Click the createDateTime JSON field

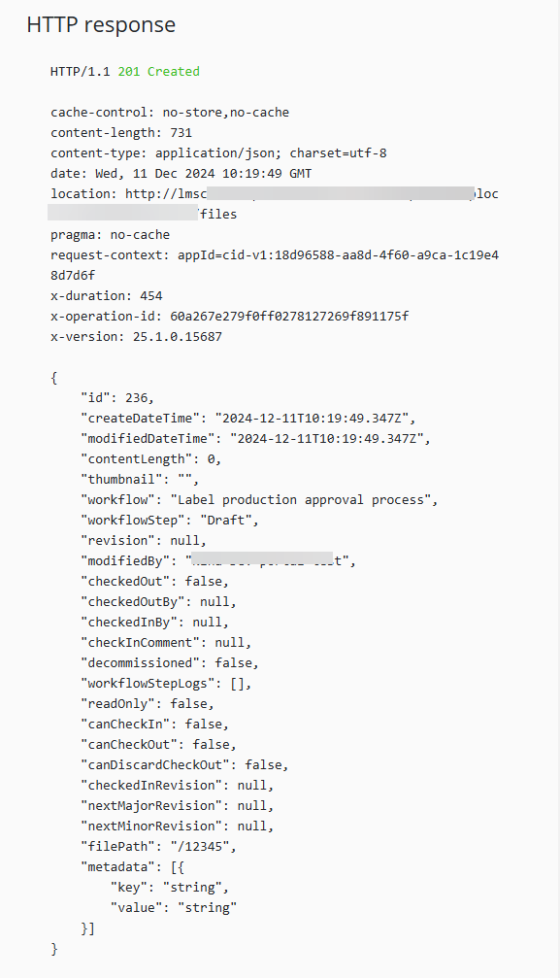248,419
